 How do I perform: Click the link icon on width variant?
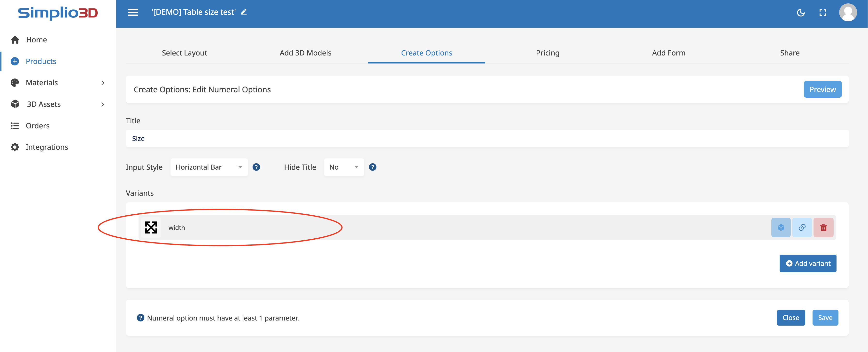(802, 227)
